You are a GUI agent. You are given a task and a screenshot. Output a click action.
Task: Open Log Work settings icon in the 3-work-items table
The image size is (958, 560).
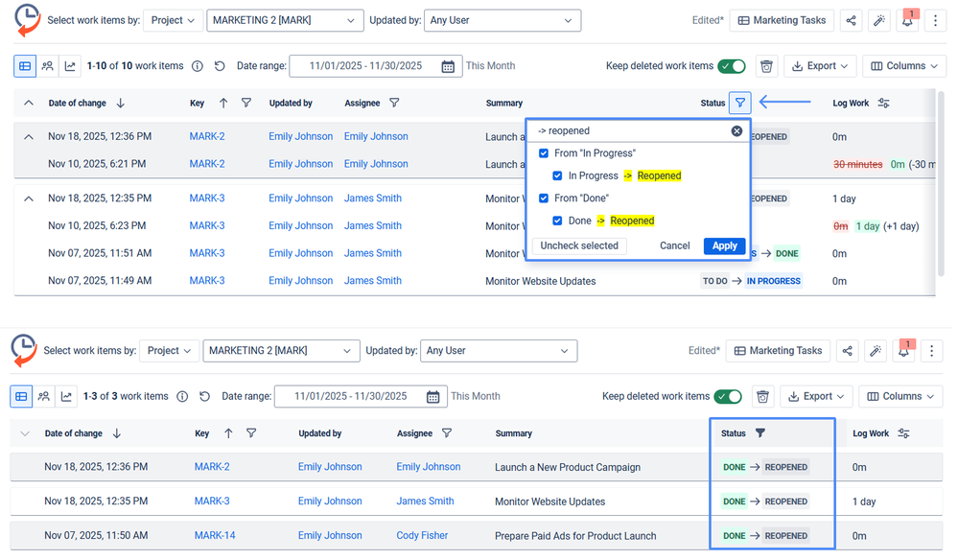pyautogui.click(x=903, y=433)
